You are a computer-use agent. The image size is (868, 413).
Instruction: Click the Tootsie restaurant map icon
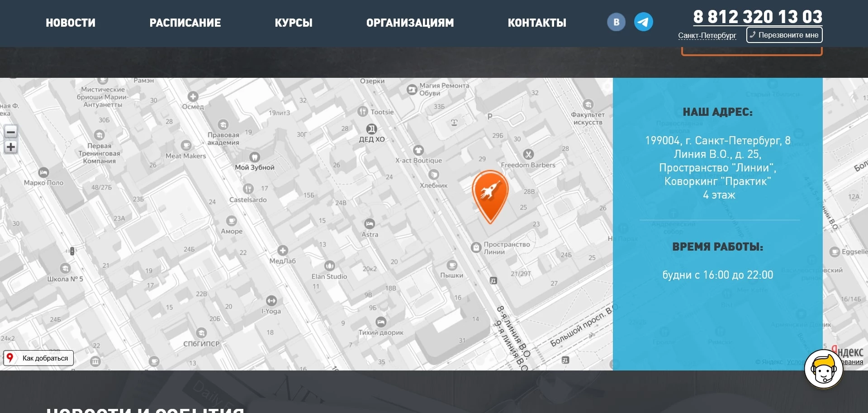tap(362, 111)
